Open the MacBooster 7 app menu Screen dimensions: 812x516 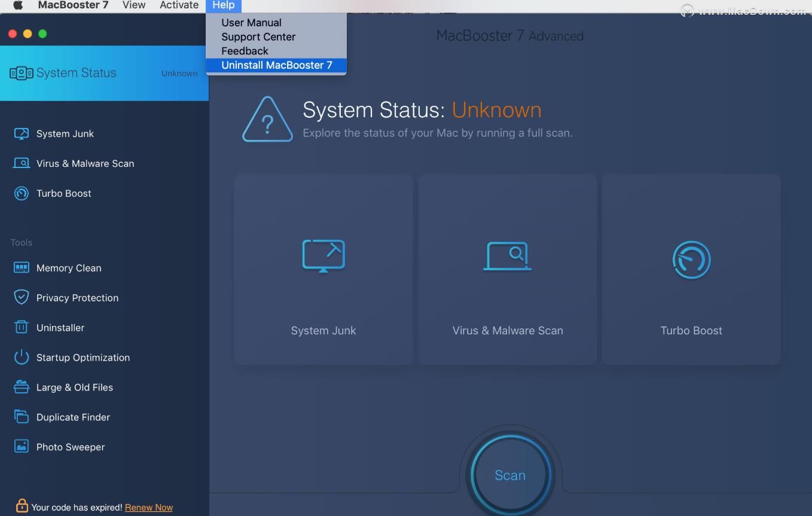pyautogui.click(x=73, y=5)
